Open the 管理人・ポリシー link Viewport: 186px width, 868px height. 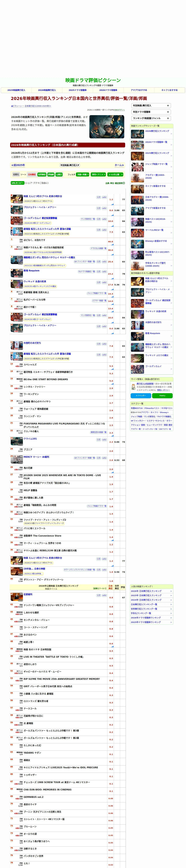point(163,390)
